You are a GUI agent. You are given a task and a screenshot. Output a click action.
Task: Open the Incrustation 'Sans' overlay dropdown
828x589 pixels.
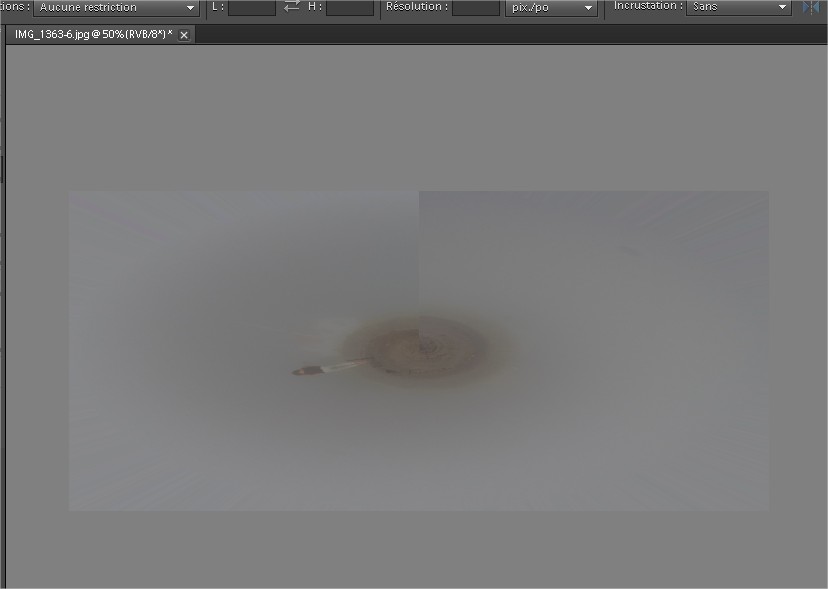(x=739, y=8)
